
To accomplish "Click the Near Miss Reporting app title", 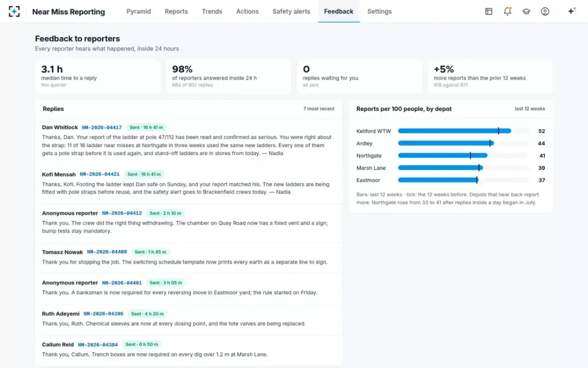I will click(x=69, y=12).
